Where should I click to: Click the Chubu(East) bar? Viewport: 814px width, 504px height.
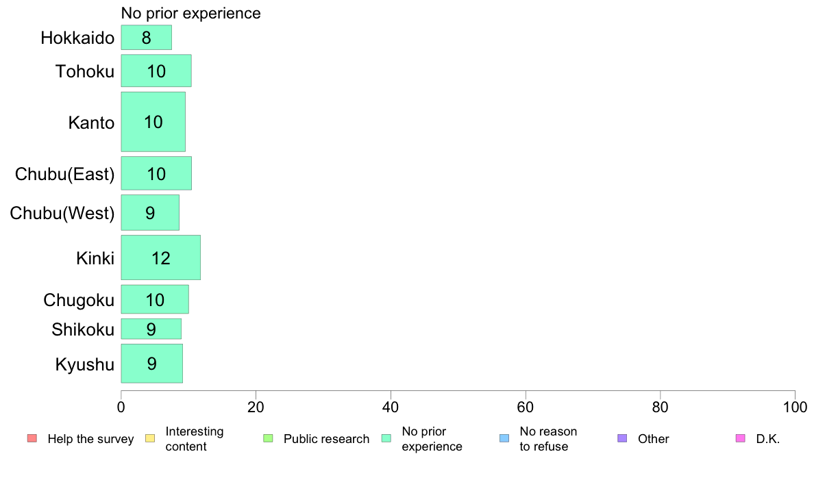click(156, 173)
